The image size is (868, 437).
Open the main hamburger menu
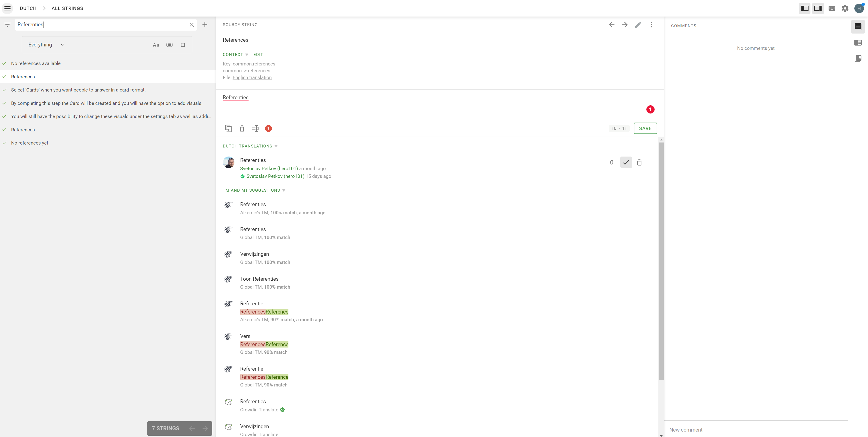coord(7,8)
